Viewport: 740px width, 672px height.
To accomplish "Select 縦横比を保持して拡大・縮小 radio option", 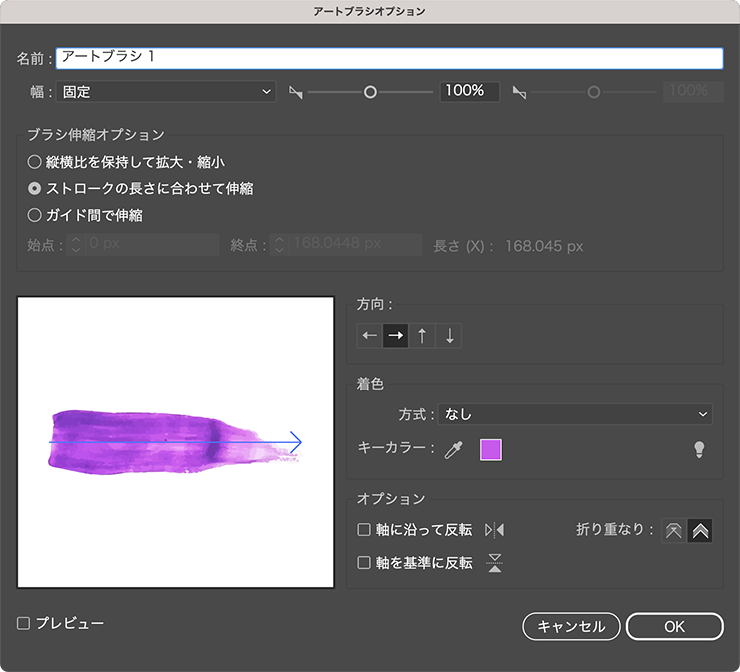I will pyautogui.click(x=35, y=161).
